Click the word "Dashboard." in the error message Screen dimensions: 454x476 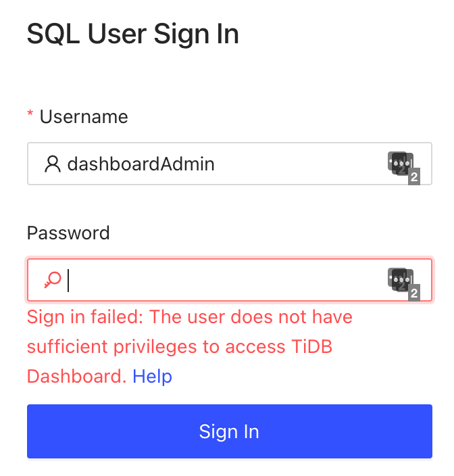(76, 376)
